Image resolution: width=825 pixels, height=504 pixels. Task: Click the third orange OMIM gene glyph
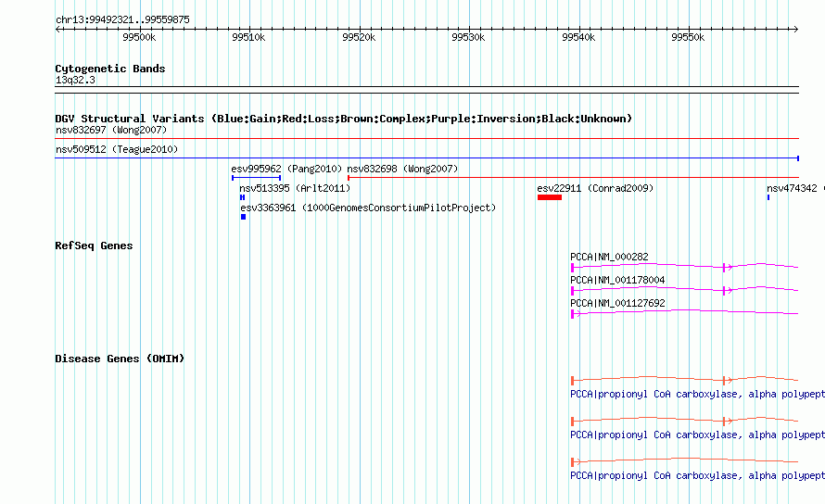pos(684,461)
